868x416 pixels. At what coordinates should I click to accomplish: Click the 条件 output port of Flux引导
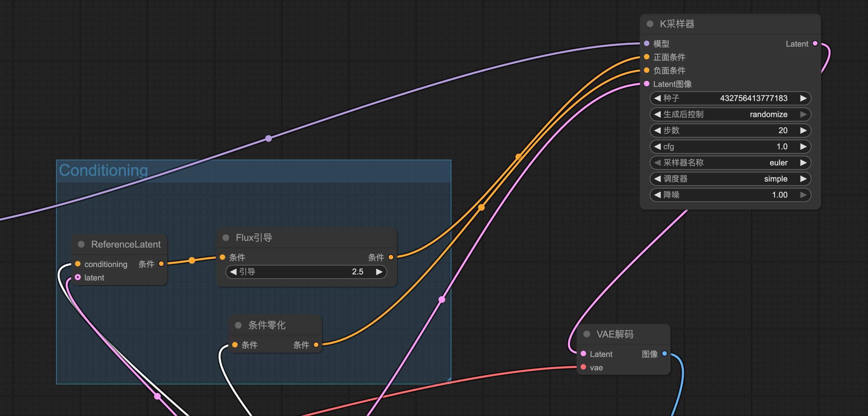click(x=391, y=257)
